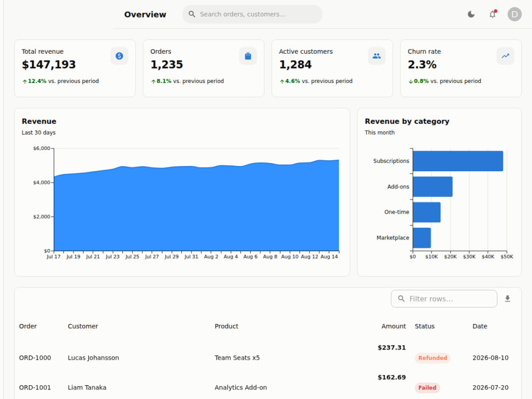
Task: Focus the Filter rows input
Action: [x=444, y=298]
